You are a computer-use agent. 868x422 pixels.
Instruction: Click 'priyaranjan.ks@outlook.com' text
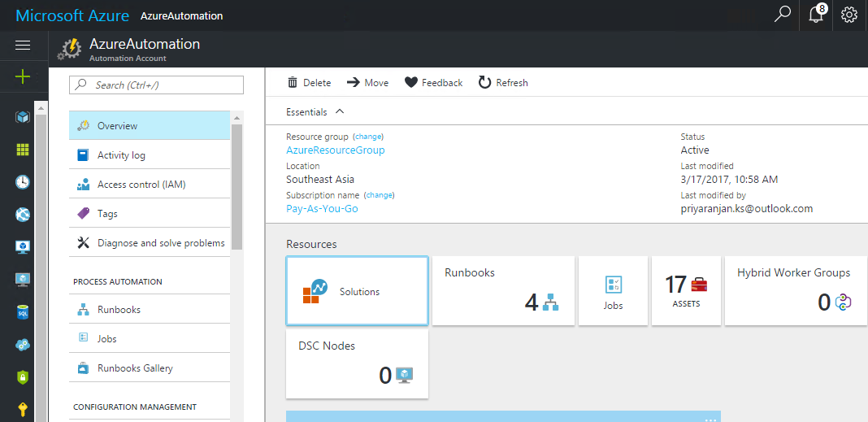point(746,209)
